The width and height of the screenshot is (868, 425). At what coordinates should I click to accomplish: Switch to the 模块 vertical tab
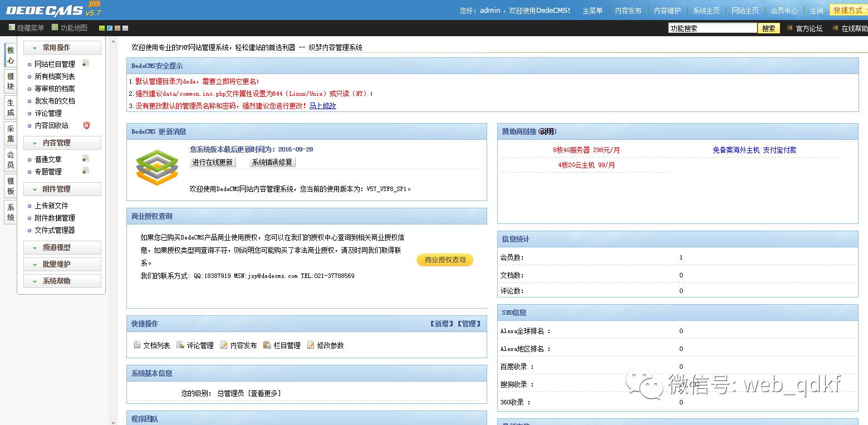click(x=11, y=81)
